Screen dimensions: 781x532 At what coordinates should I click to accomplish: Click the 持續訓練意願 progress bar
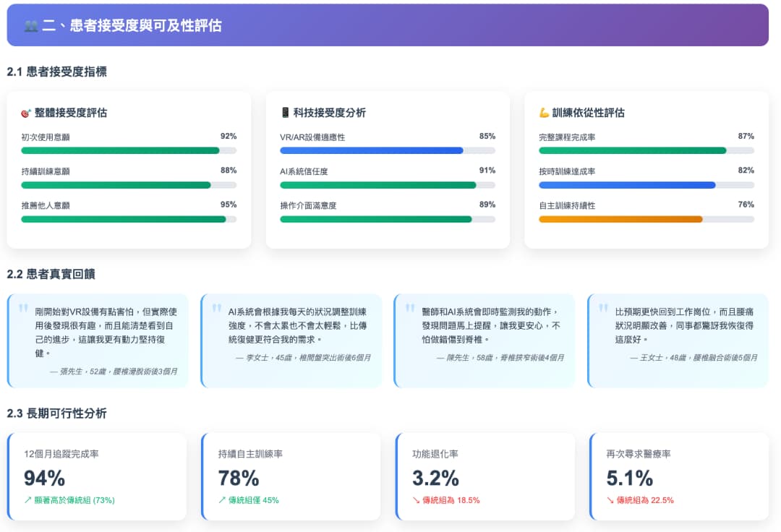129,185
